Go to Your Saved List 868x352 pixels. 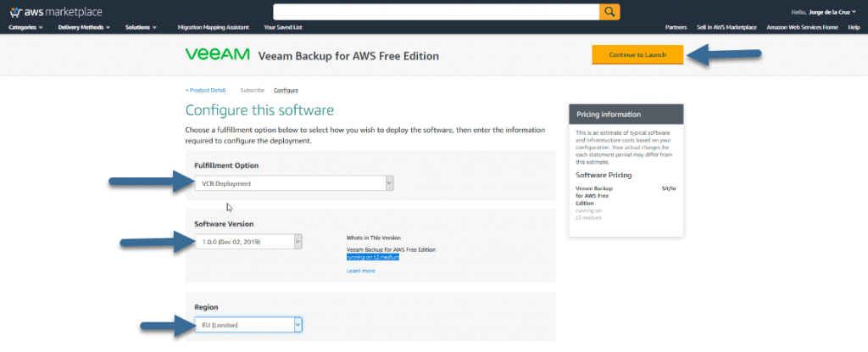coord(283,27)
